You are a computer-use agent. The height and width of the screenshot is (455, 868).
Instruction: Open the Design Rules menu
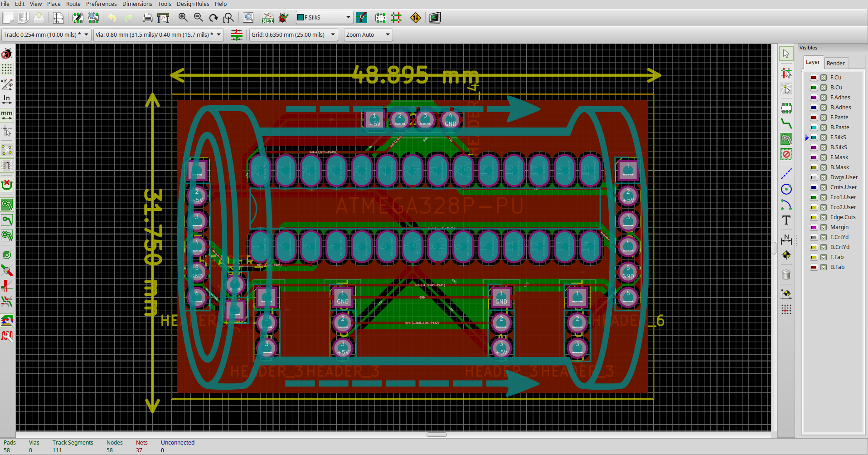[193, 4]
